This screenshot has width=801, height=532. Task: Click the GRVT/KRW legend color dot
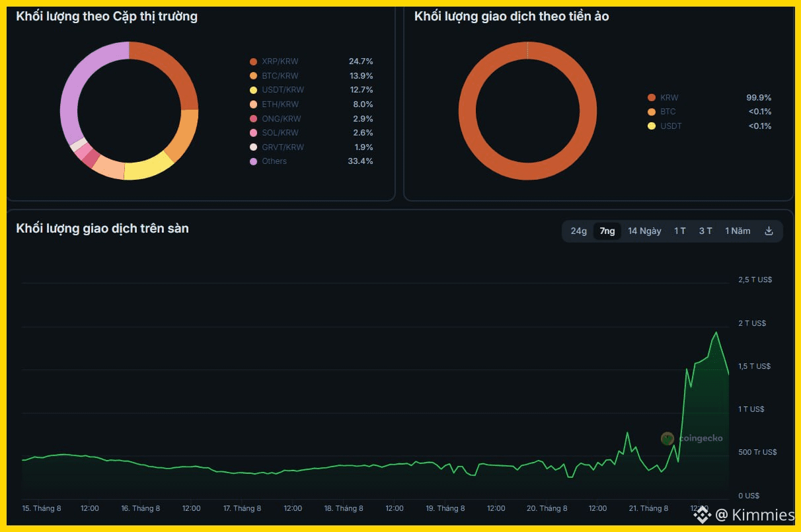253,147
